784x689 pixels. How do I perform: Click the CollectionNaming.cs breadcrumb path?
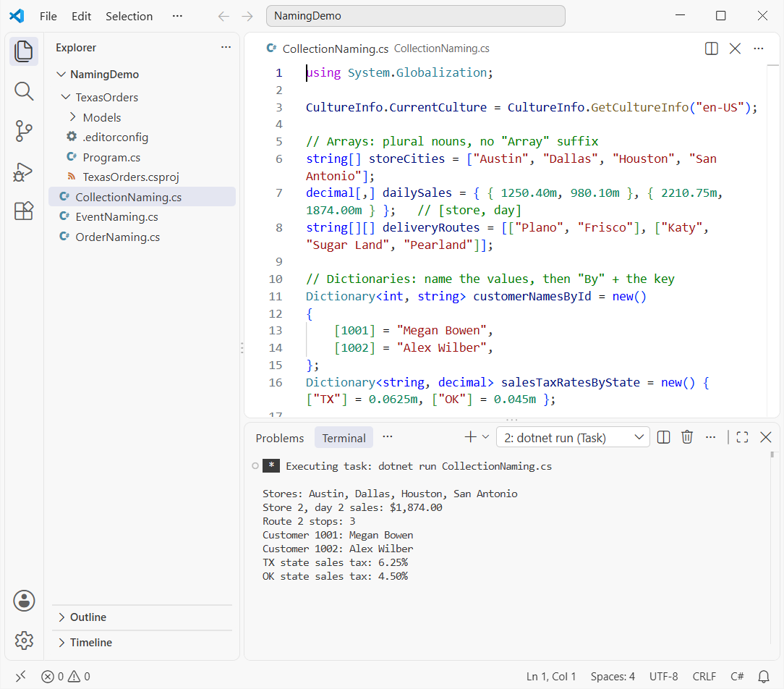pos(441,48)
